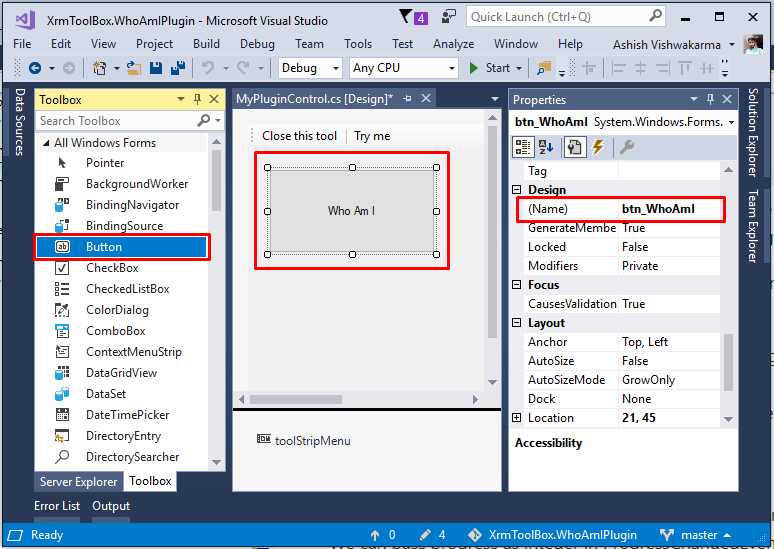774x549 pixels.
Task: Close the MyPluginControl.cs design tab
Action: click(x=426, y=99)
